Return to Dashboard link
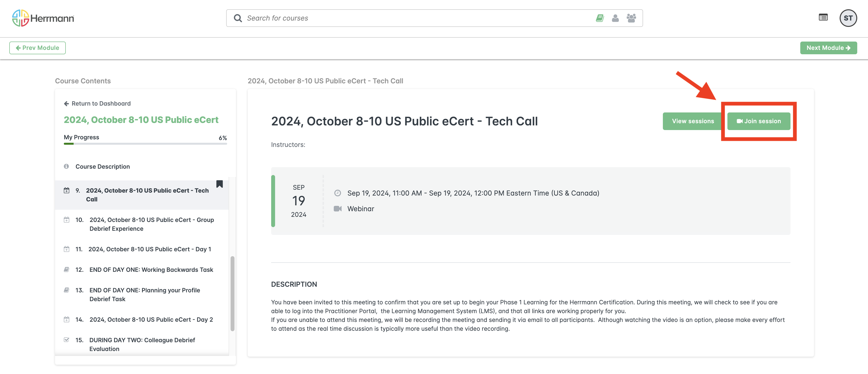 (x=101, y=103)
